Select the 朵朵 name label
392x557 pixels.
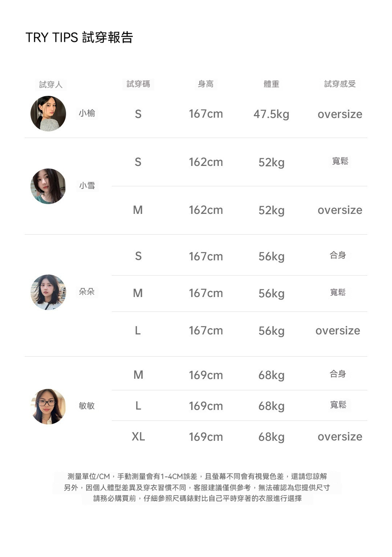point(87,292)
